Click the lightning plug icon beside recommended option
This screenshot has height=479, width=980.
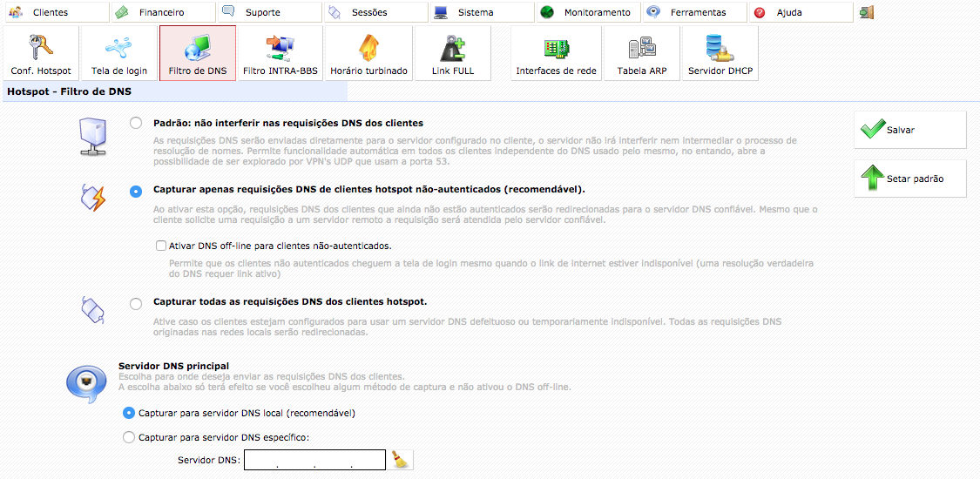(93, 198)
